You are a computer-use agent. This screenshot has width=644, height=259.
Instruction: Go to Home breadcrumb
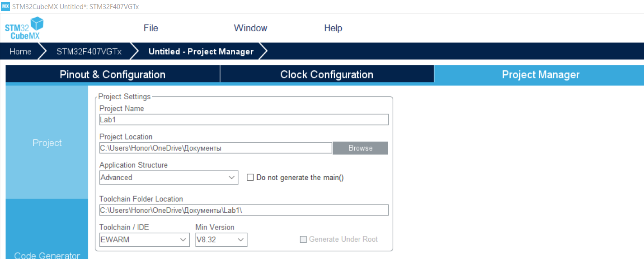tap(21, 52)
